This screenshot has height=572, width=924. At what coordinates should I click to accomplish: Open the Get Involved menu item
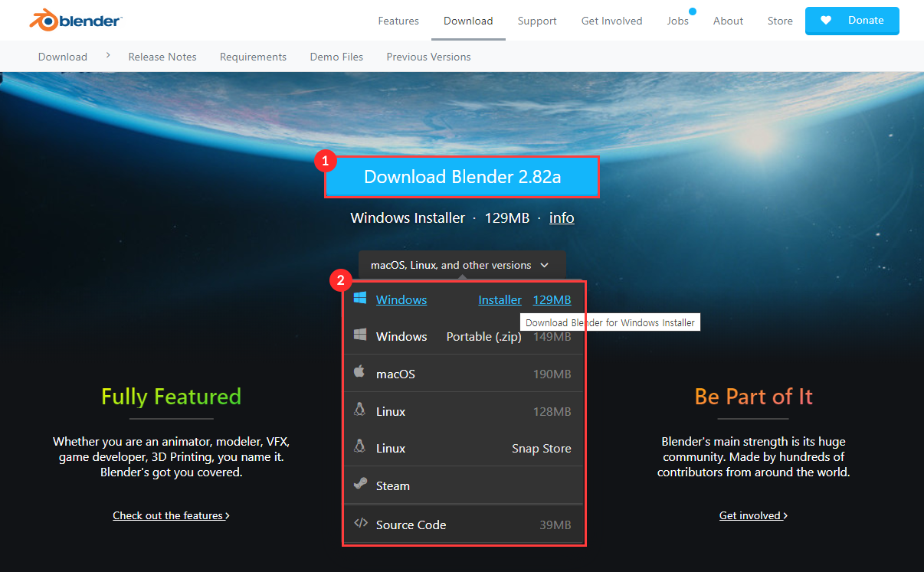pos(611,21)
